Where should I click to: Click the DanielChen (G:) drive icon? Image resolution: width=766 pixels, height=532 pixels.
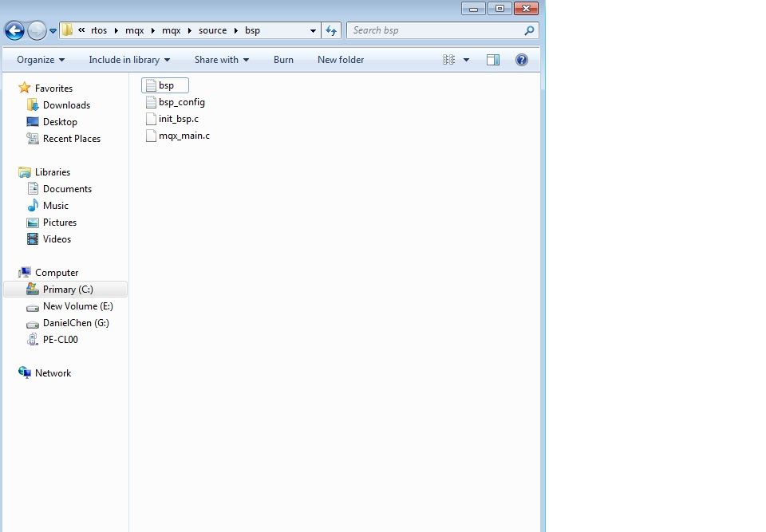[32, 325]
